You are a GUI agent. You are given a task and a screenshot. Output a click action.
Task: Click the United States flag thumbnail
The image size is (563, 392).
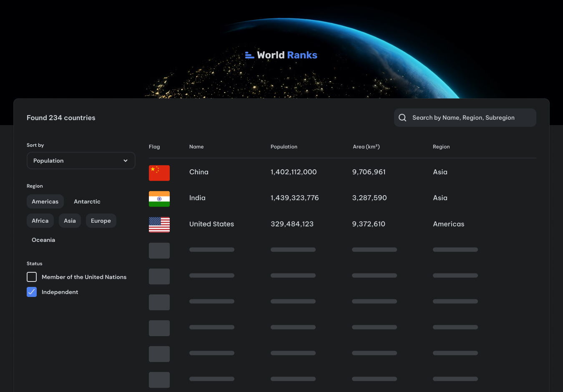[159, 225]
